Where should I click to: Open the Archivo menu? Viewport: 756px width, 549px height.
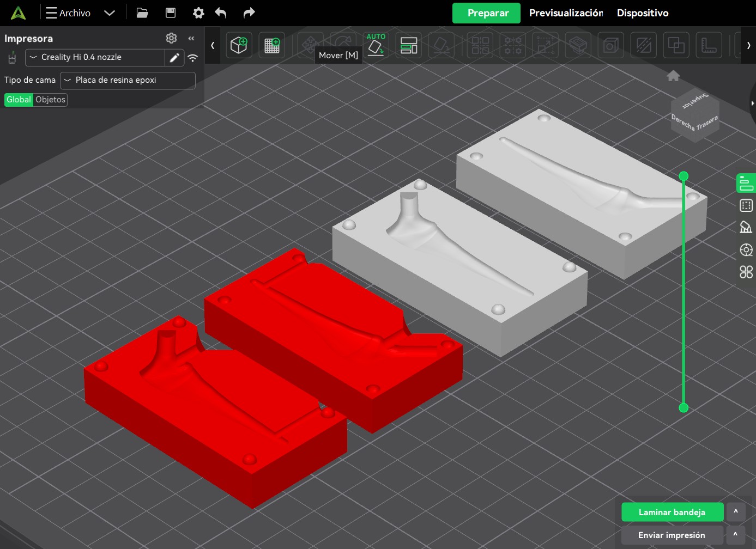pyautogui.click(x=68, y=13)
